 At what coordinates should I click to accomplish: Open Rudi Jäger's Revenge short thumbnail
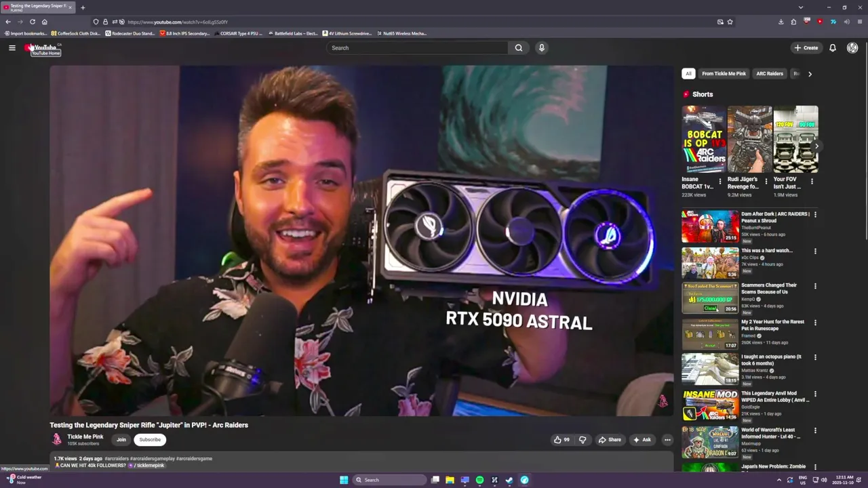[750, 139]
